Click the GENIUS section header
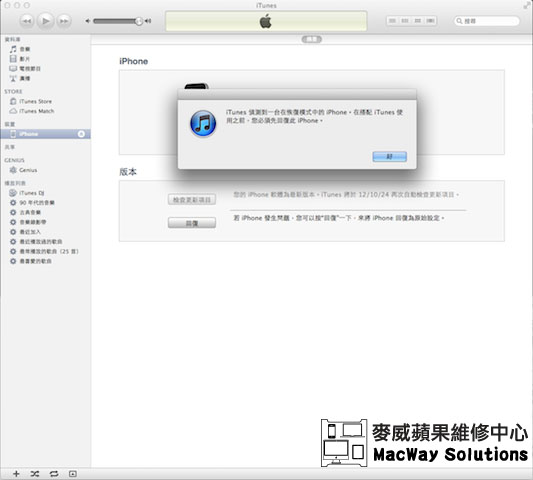 point(14,160)
